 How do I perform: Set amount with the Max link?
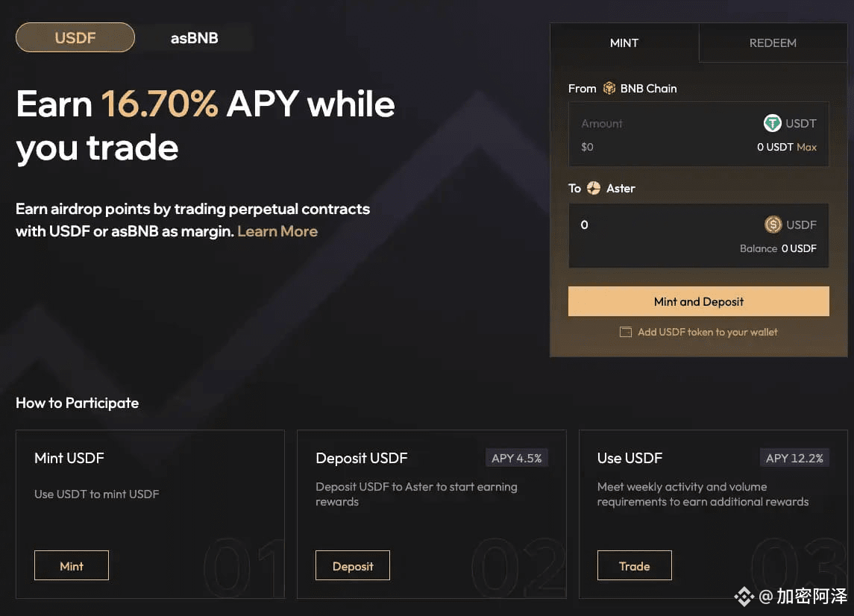tap(806, 147)
